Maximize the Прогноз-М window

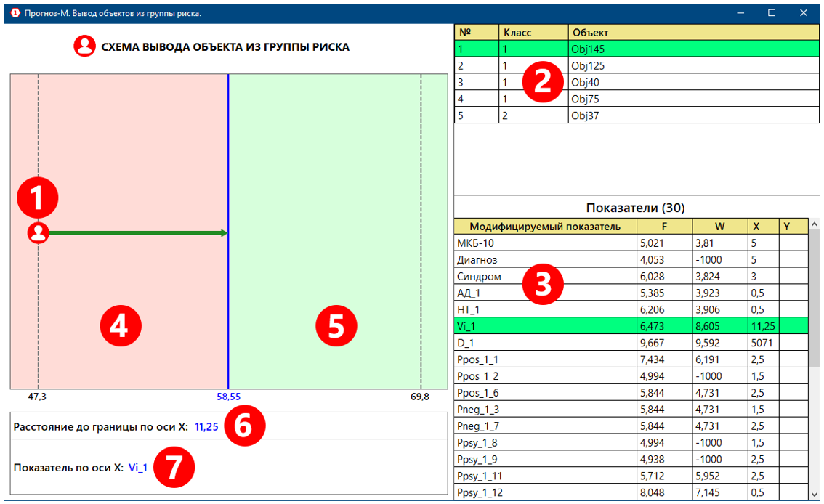point(772,12)
